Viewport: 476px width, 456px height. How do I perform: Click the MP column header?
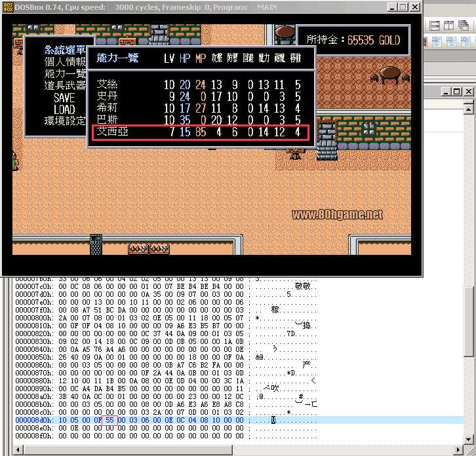(x=201, y=58)
